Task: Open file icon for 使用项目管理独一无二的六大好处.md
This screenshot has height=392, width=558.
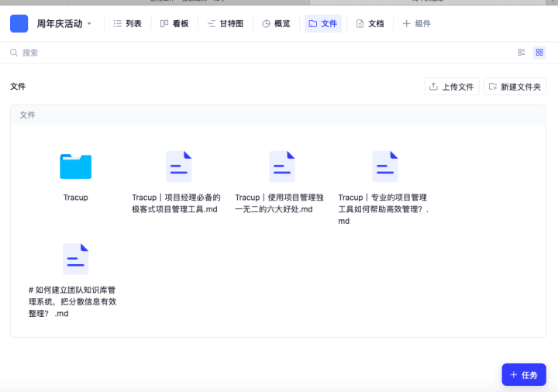Action: pyautogui.click(x=282, y=166)
